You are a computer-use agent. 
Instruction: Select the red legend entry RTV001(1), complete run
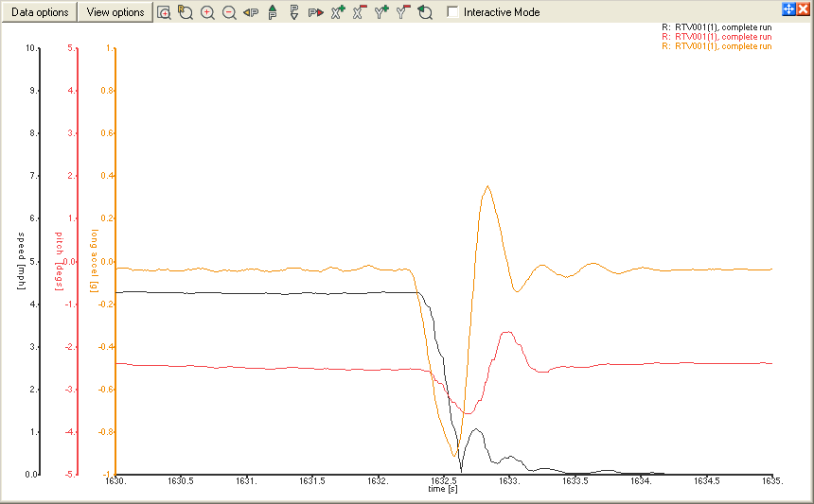coord(717,37)
